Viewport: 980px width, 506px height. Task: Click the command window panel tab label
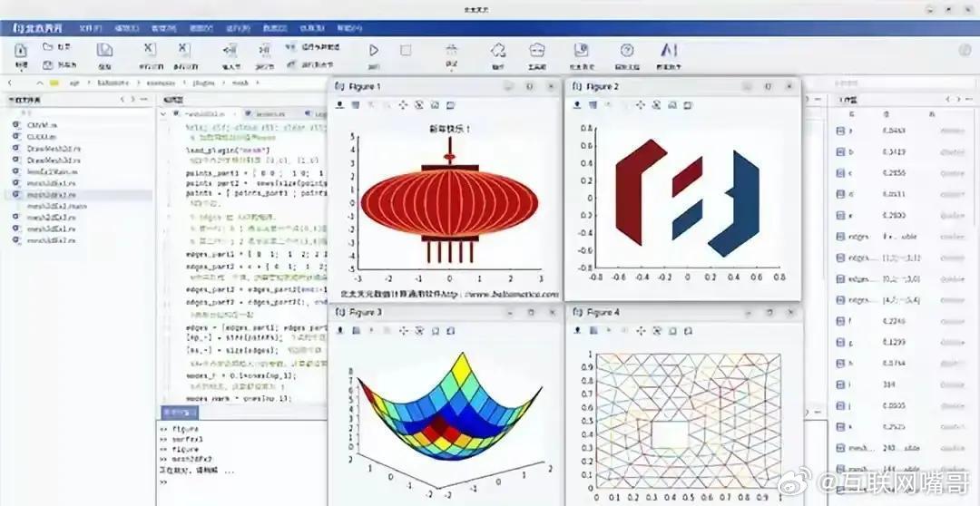point(179,413)
